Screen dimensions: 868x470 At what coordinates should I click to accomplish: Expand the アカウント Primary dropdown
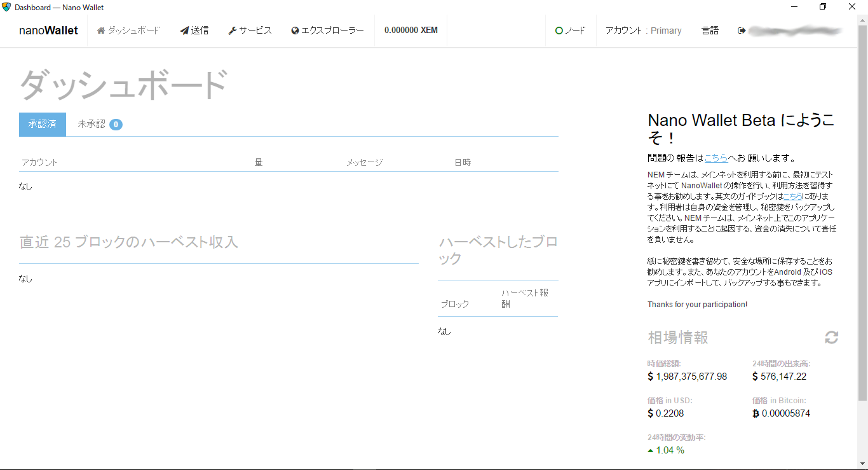tap(643, 31)
